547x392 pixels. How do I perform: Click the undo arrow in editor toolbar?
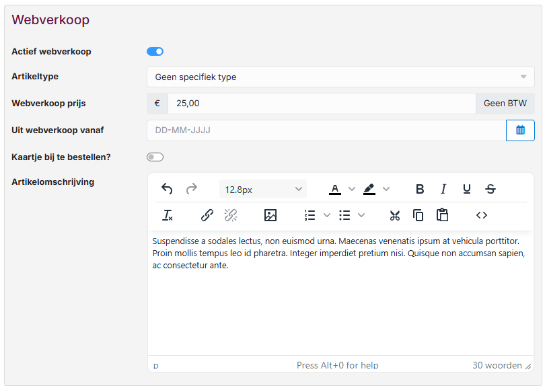(167, 189)
